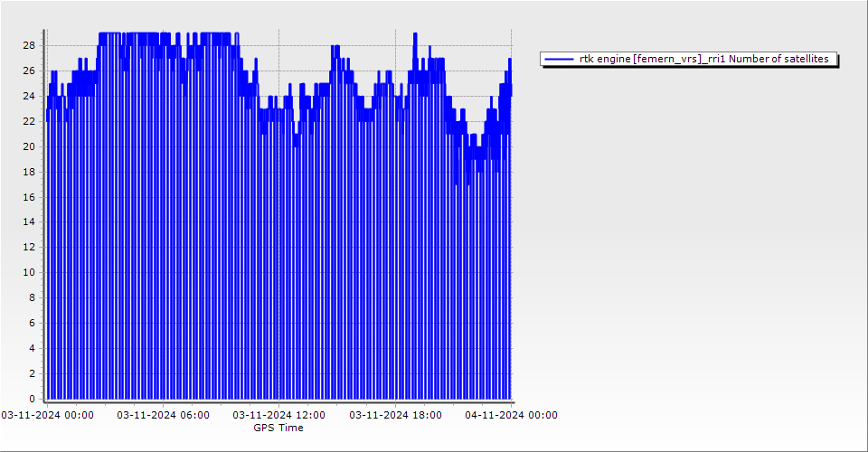Click the GPS Time axis title
Image resolution: width=868 pixels, height=452 pixels.
point(278,428)
